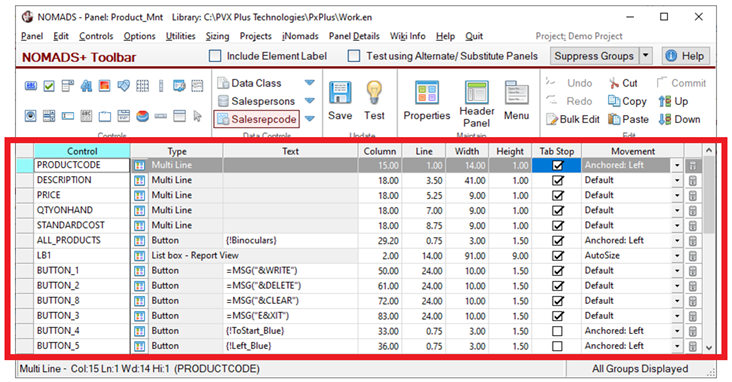Open Movement dropdown for LB1 row
The image size is (732, 382).
(x=677, y=256)
